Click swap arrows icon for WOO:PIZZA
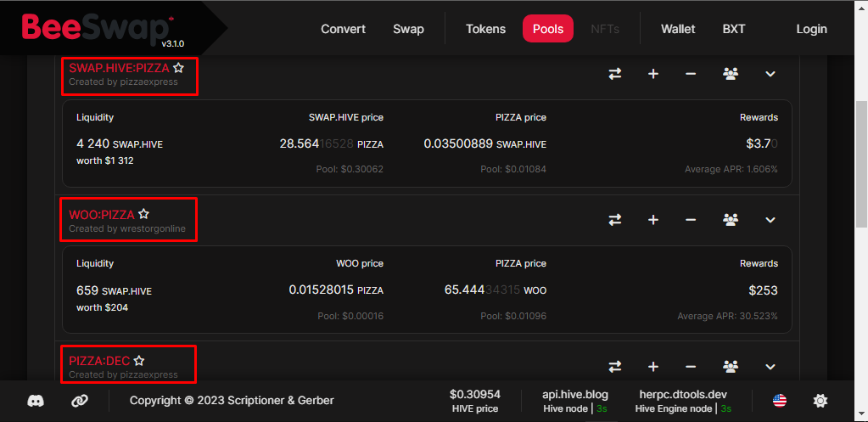The image size is (868, 422). [615, 220]
